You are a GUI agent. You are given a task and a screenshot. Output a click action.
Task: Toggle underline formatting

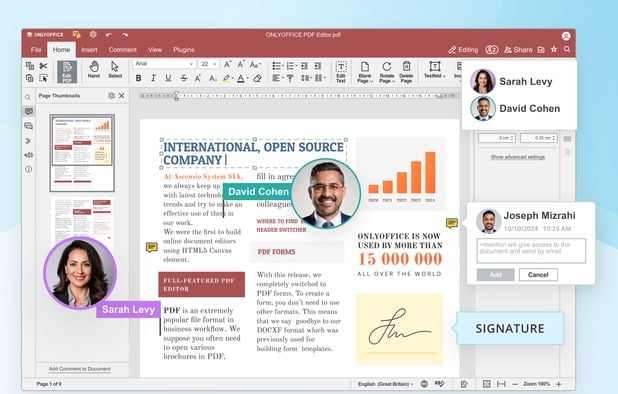click(x=168, y=78)
